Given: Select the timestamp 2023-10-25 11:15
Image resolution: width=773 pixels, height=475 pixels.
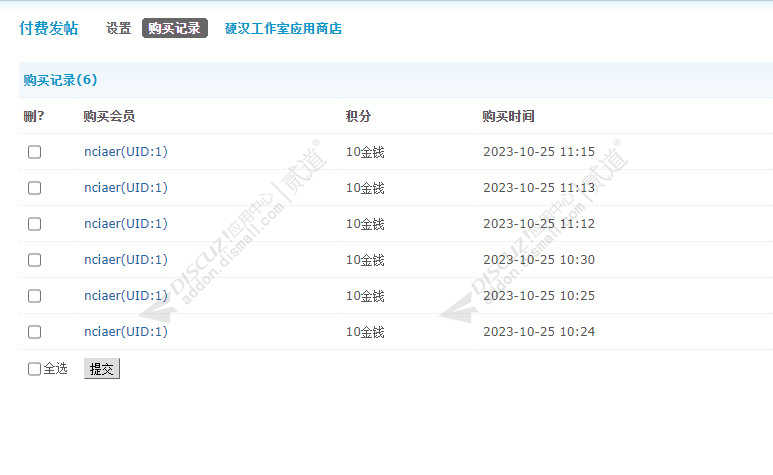Looking at the screenshot, I should [539, 152].
